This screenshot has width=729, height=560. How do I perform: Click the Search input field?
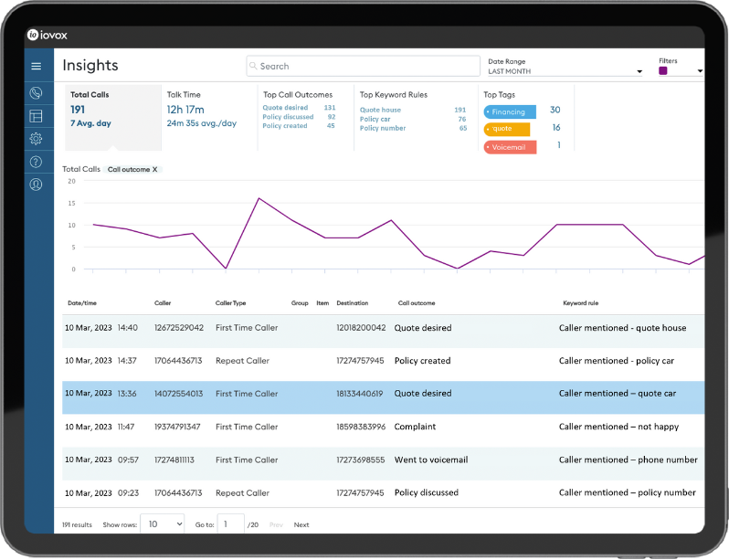364,67
